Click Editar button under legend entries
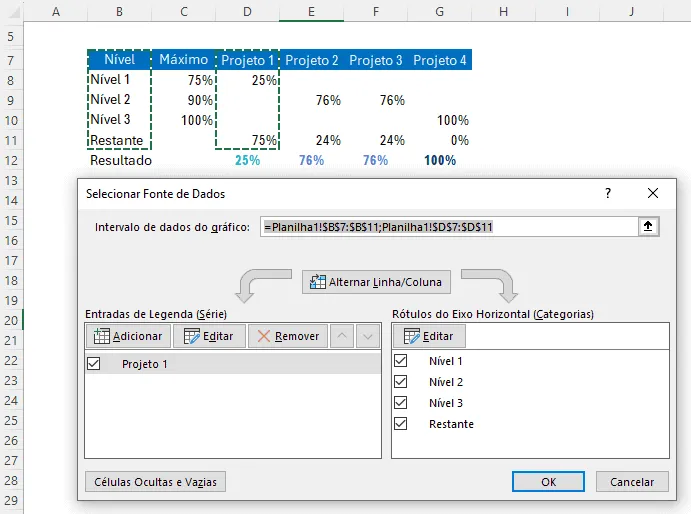Screen dimensions: 691x514 pyautogui.click(x=209, y=336)
